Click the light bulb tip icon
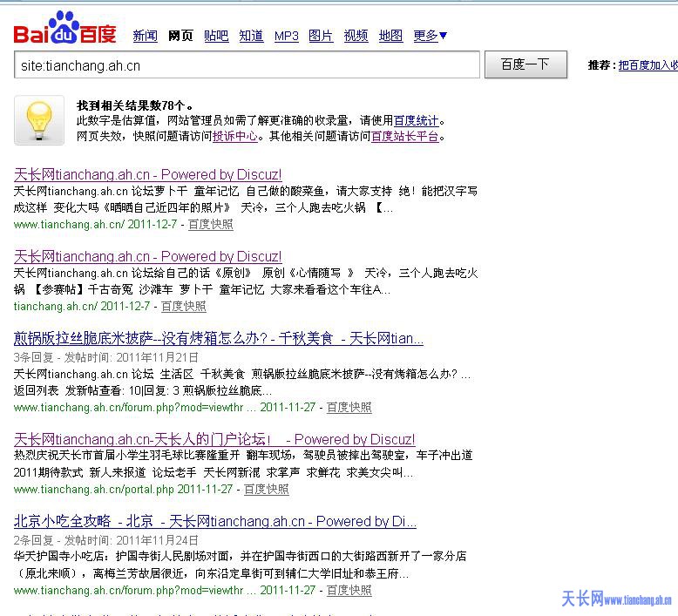Screen dimensions: 678x616 click(x=39, y=120)
